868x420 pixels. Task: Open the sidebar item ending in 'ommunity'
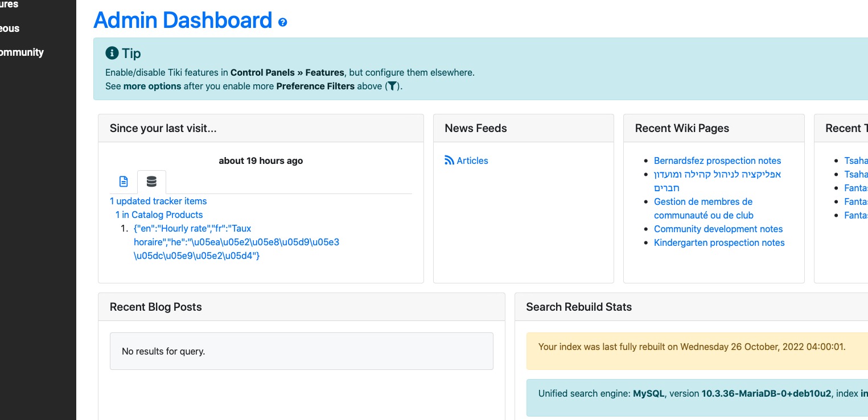coord(22,52)
